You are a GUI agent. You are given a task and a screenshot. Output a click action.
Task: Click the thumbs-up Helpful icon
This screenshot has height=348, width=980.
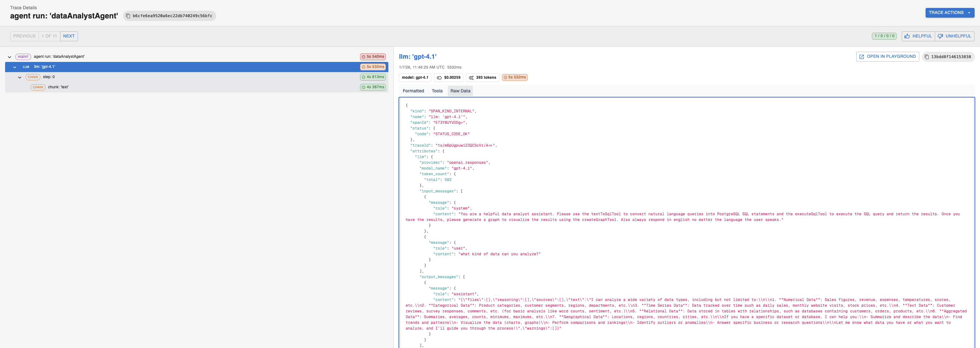pos(907,36)
